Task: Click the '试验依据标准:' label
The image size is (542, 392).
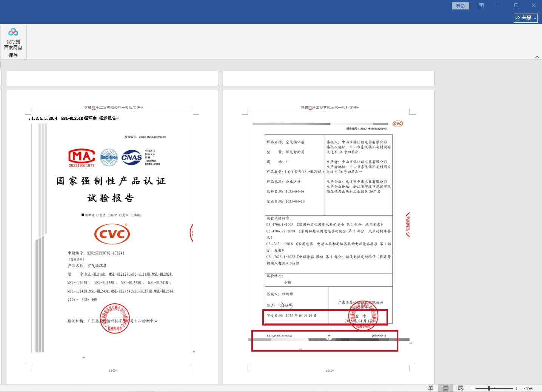Action: [x=279, y=218]
